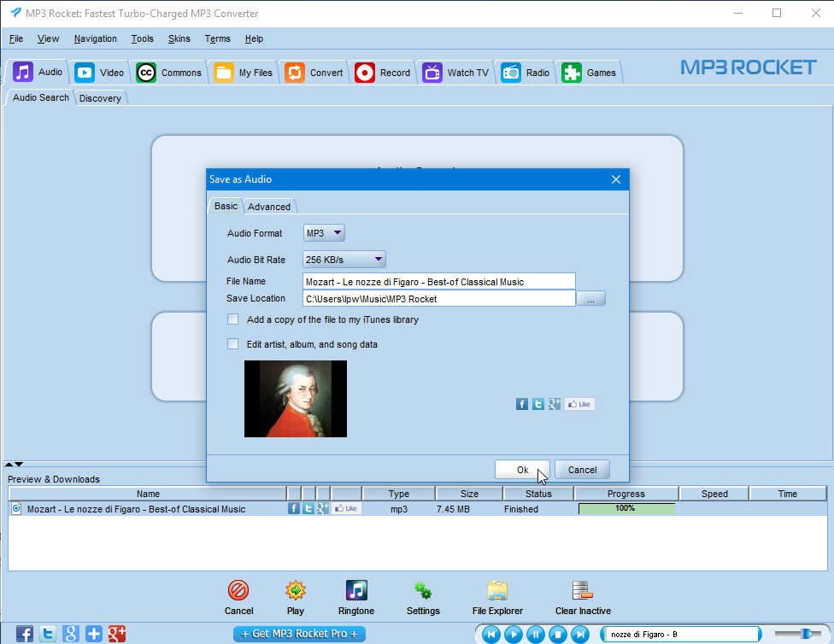Screen dimensions: 834x644
Task: Select the Mozart - Le nozze di Figaro download row
Action: [x=418, y=509]
